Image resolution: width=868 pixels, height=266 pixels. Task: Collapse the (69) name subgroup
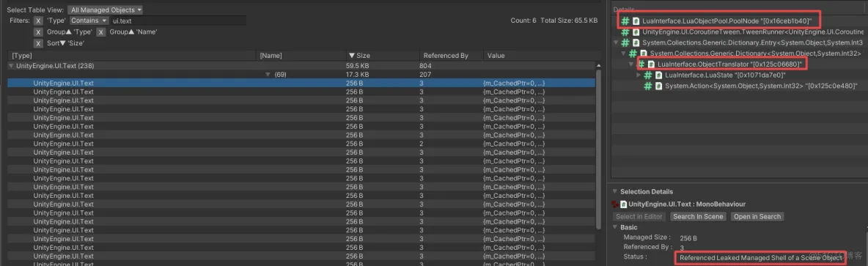point(268,74)
